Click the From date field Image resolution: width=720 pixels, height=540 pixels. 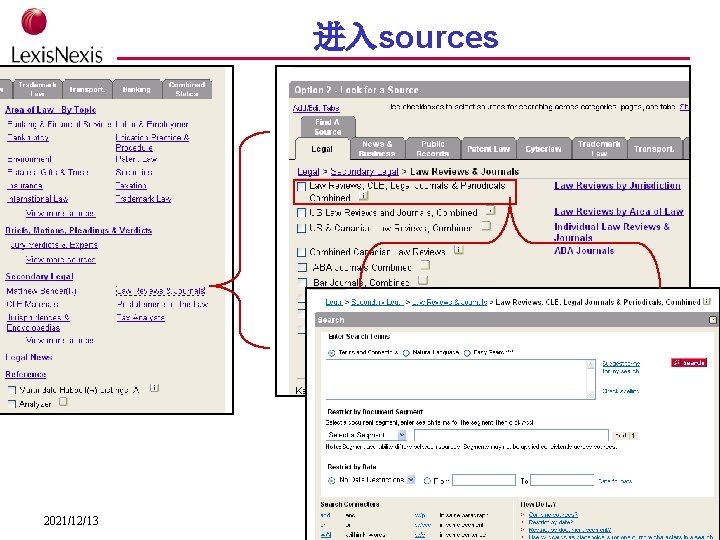(x=484, y=480)
